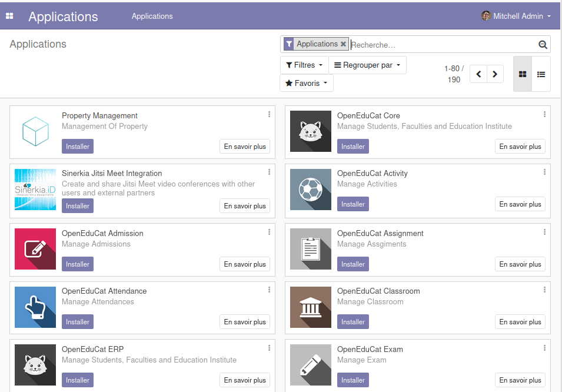Click the Applications breadcrumb heading
The height and width of the screenshot is (392, 562).
[x=38, y=44]
